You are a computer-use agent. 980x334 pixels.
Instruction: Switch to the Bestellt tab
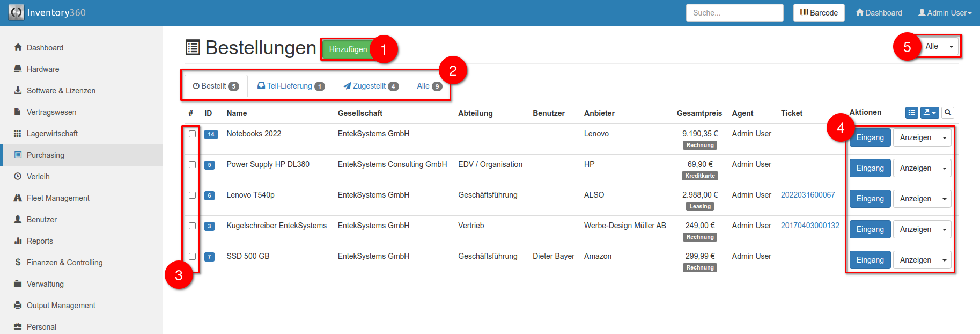[216, 86]
